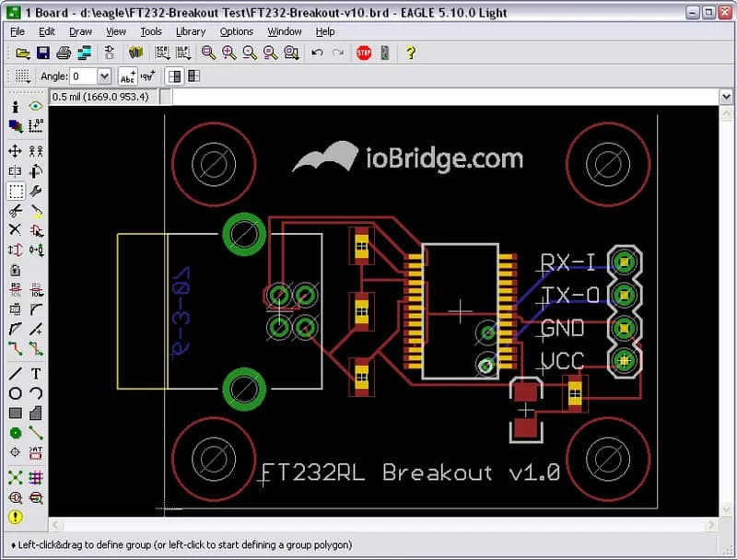737x560 pixels.
Task: Open the Library menu
Action: [190, 30]
